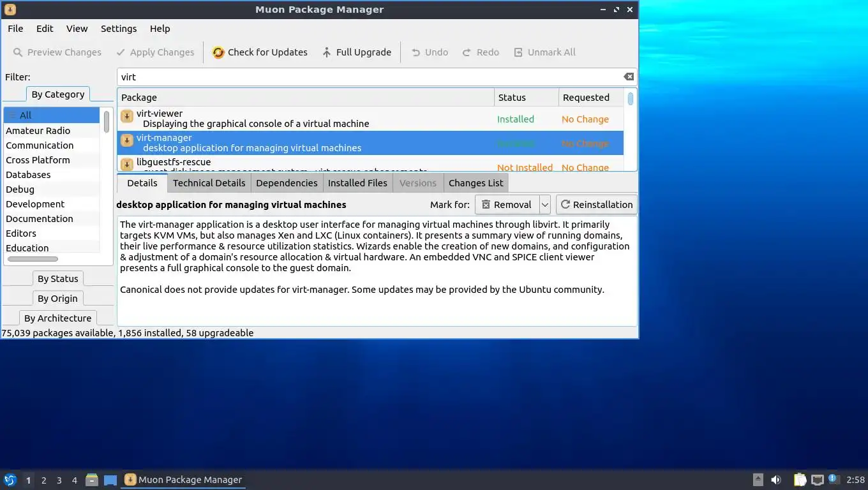Open the Edit menu
Screen dimensions: 868x490
pos(45,29)
